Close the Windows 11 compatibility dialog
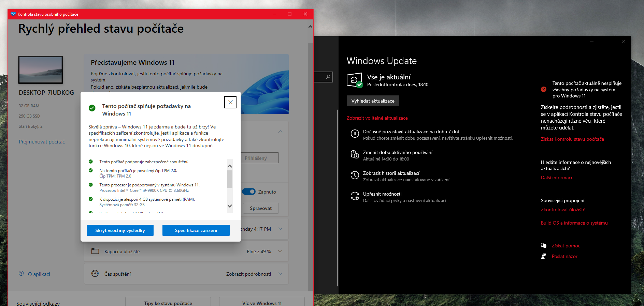 click(230, 102)
